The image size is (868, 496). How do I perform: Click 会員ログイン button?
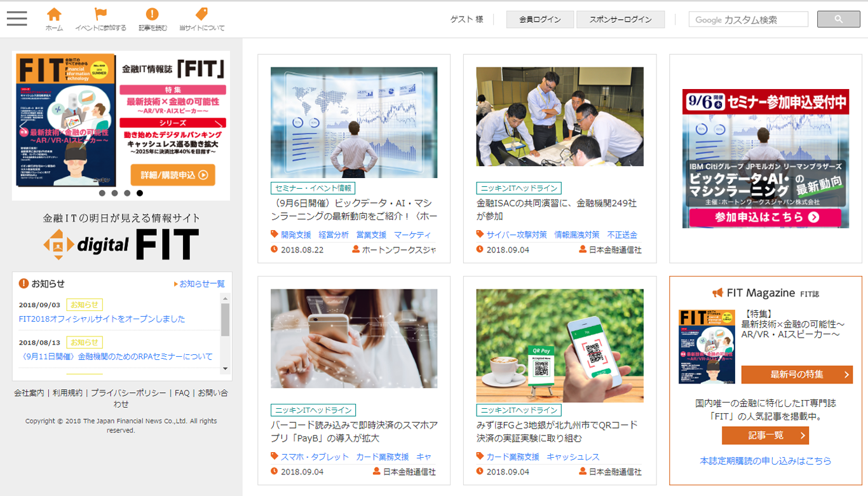click(540, 20)
